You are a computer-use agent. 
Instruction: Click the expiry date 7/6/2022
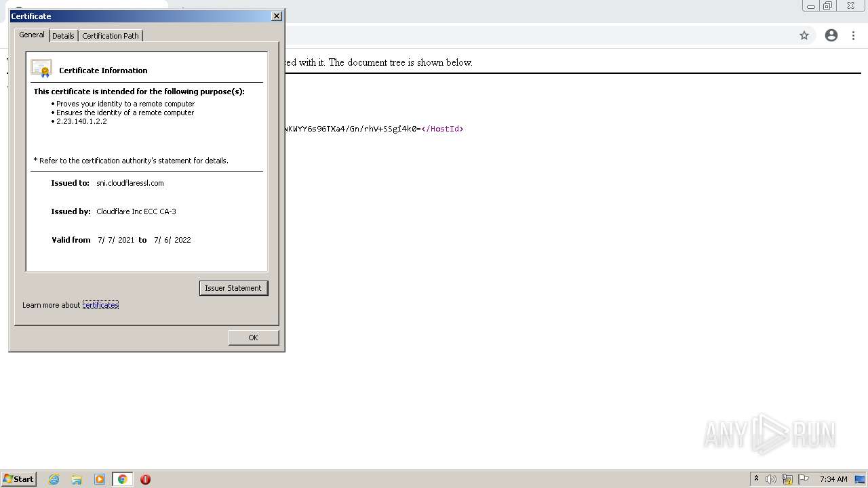(x=172, y=240)
